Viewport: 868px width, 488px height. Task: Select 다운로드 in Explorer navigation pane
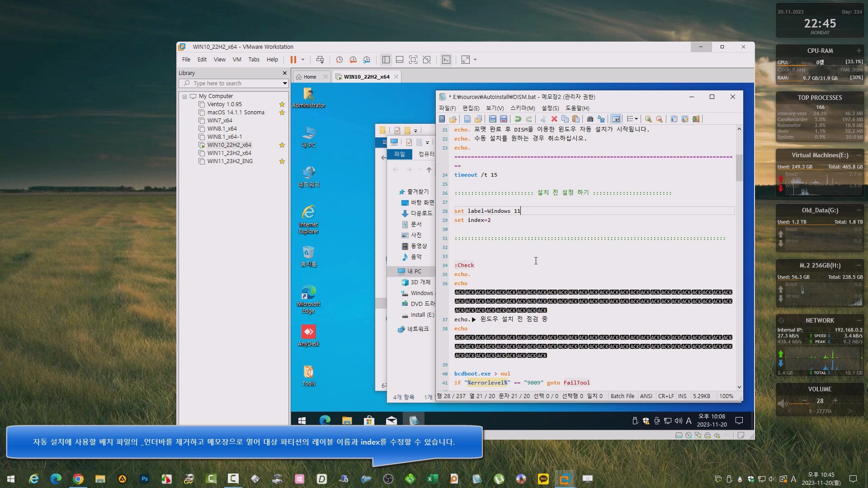pos(417,213)
